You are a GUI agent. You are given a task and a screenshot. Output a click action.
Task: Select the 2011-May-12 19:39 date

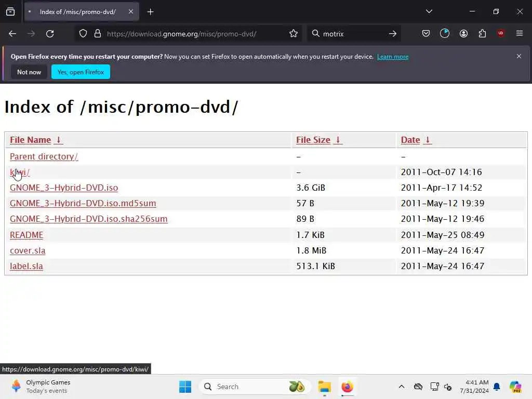coord(443,203)
